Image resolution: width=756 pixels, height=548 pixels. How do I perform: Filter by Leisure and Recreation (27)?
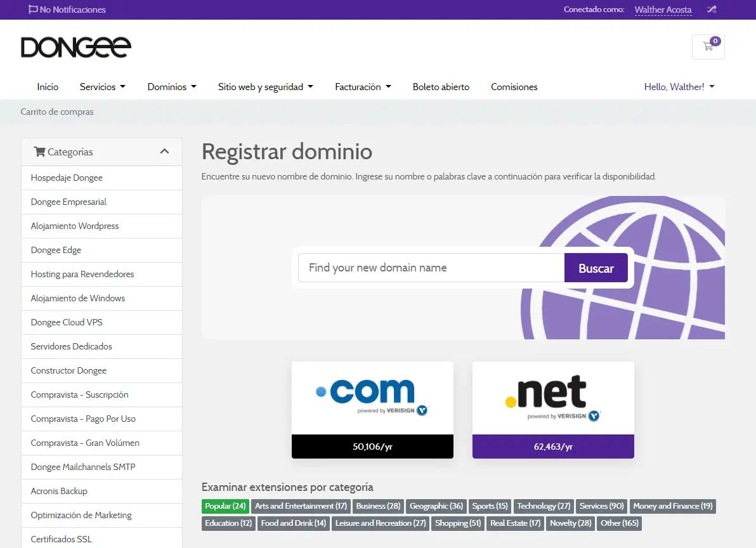tap(381, 523)
